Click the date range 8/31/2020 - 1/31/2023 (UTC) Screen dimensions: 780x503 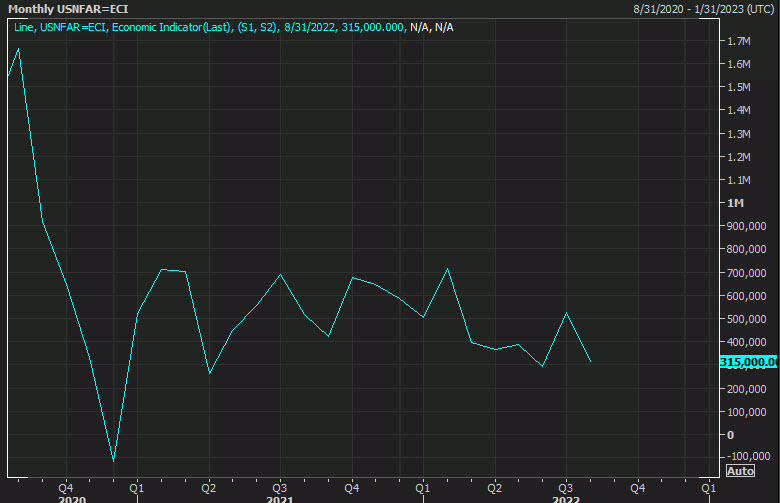703,9
